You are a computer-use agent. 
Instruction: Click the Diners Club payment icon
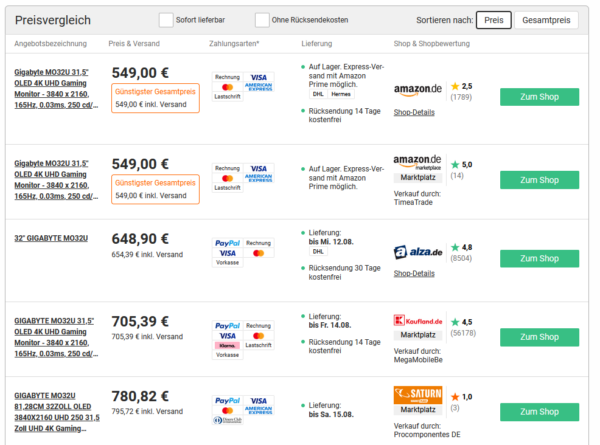click(227, 420)
